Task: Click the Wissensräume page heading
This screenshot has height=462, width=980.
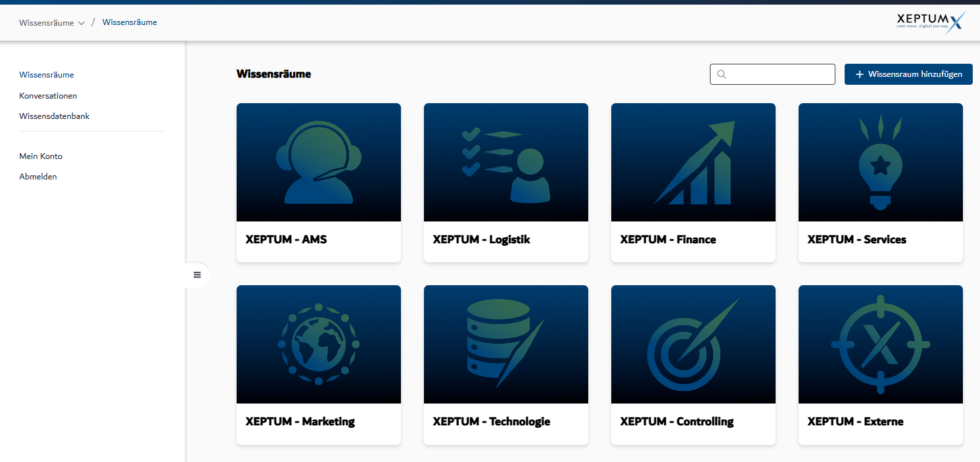Action: pyautogui.click(x=273, y=74)
